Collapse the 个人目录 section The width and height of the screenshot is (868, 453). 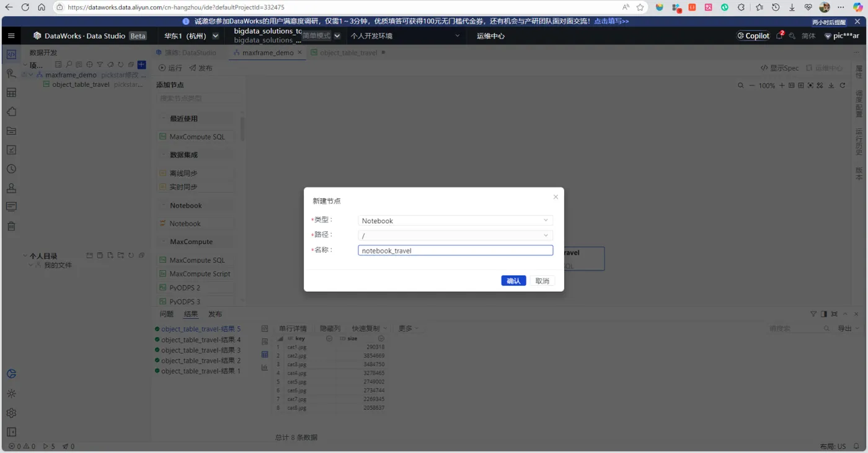[25, 256]
